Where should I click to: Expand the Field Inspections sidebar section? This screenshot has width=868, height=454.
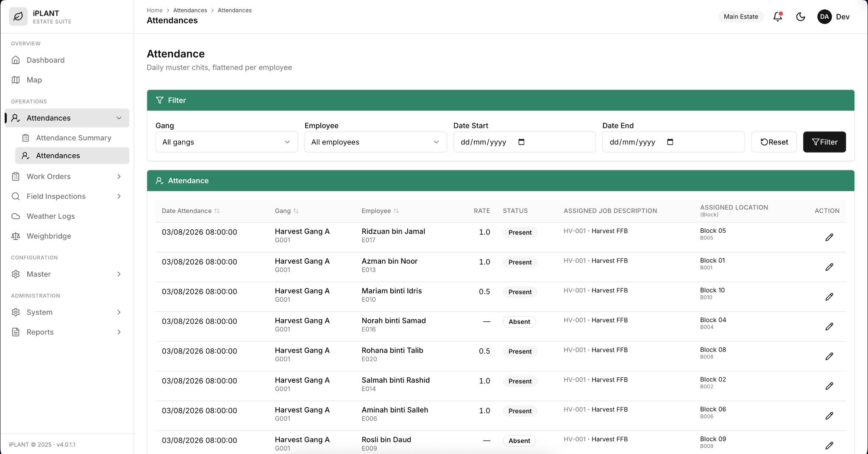67,196
